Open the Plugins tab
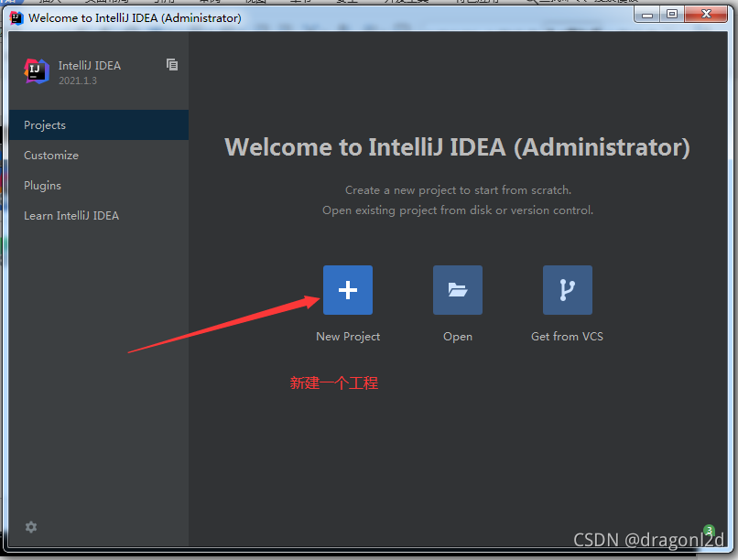Screen dimensions: 738x560 (98, 185)
